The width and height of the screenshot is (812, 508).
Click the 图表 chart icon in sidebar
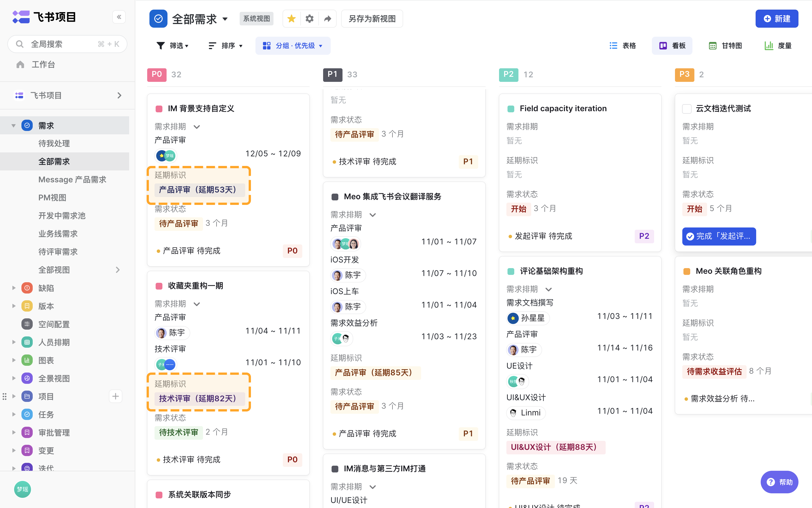(x=27, y=360)
